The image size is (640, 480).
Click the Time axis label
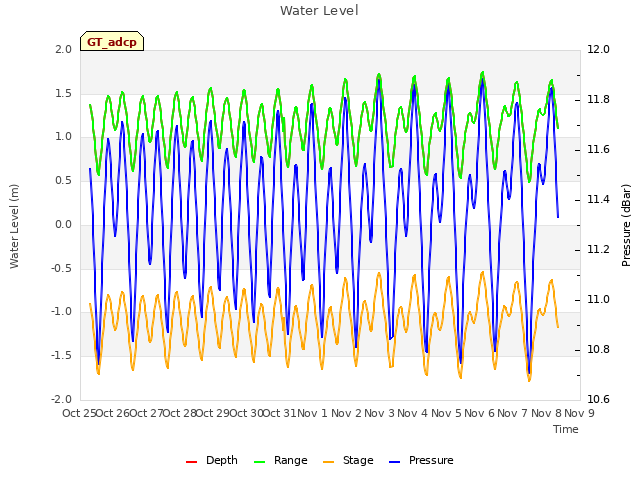566,429
